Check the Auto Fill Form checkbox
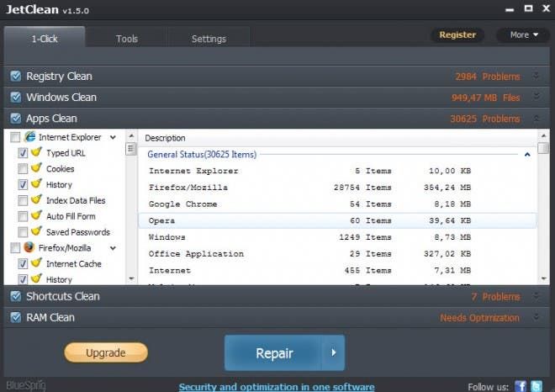The image size is (555, 392). pyautogui.click(x=23, y=216)
